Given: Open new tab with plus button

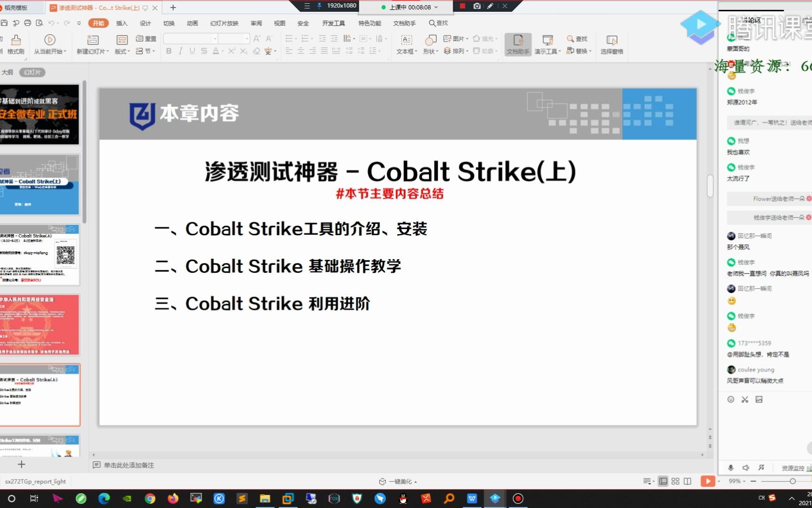Looking at the screenshot, I should 173,8.
